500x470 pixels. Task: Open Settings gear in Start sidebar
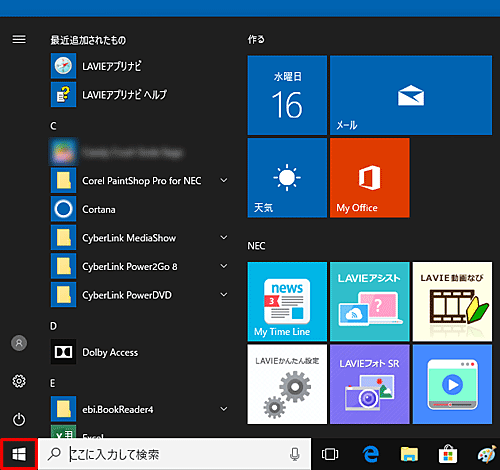coord(19,381)
